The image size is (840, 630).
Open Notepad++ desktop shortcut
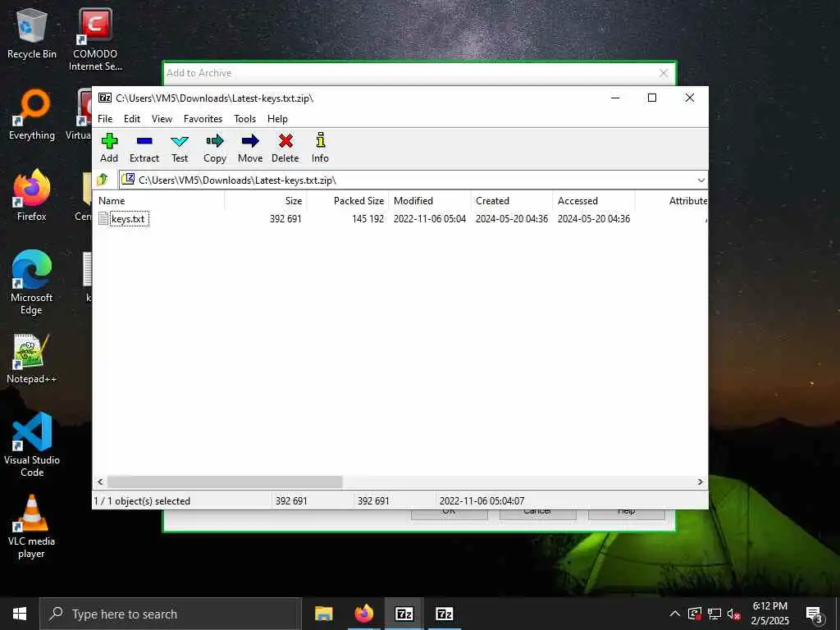tap(32, 358)
